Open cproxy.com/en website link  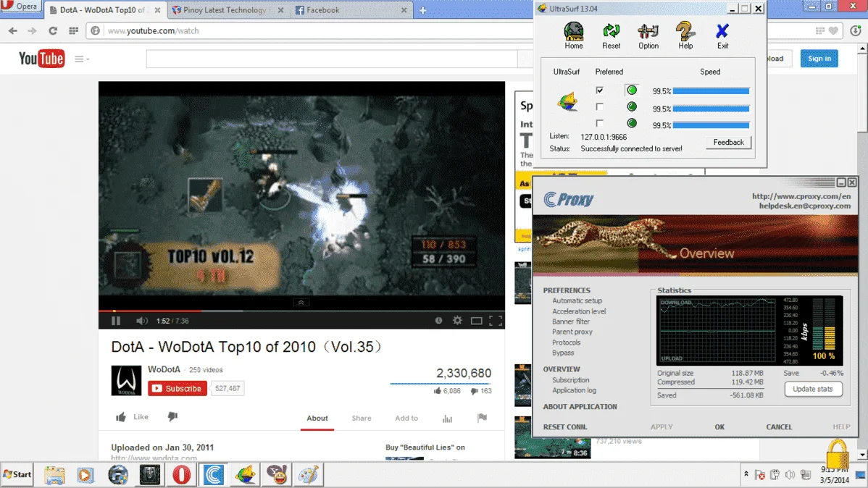pos(801,196)
